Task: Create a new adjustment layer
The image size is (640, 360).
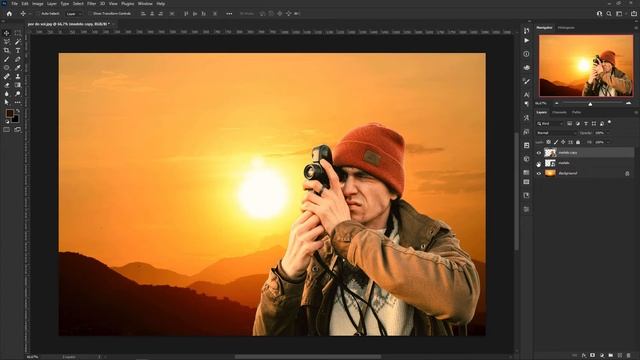Action: (x=602, y=356)
